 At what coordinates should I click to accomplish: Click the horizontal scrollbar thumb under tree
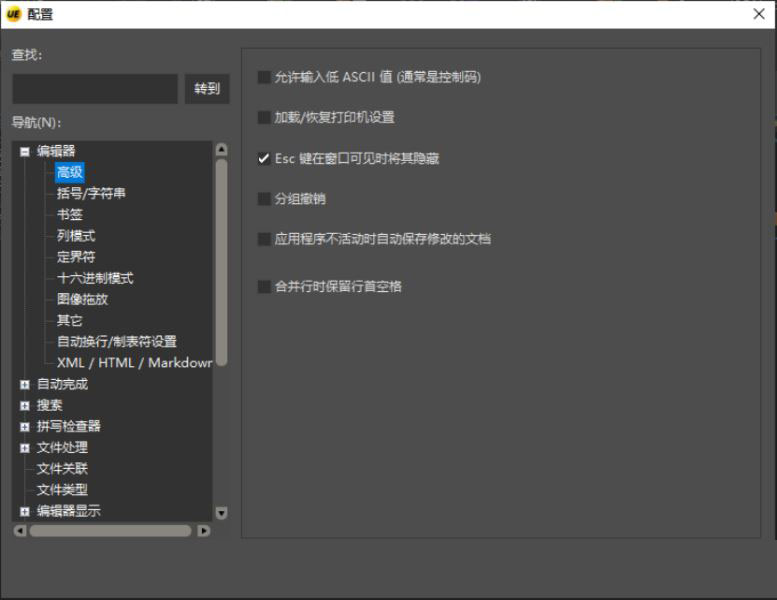[x=111, y=531]
